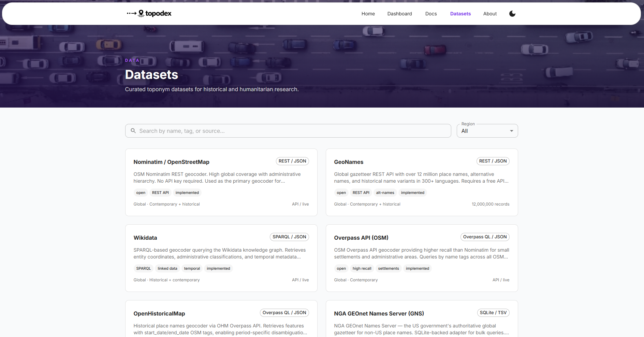Click the SQLite / TSV badge
This screenshot has width=644, height=337.
coord(493,313)
